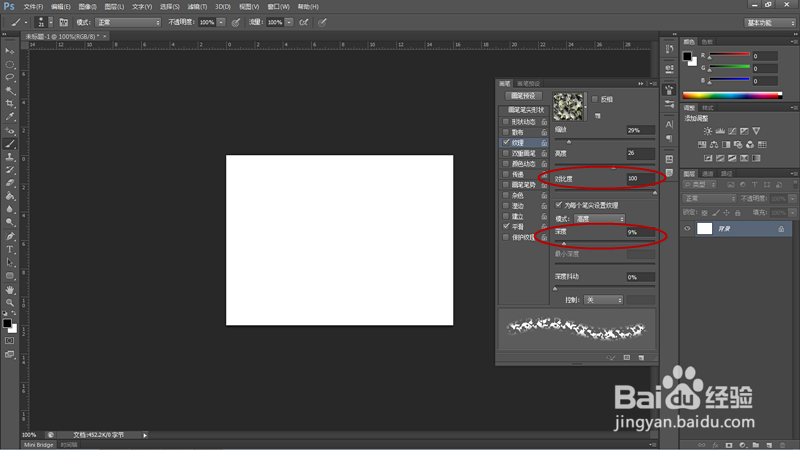The width and height of the screenshot is (800, 450).
Task: Toggle the 散布 checkbox
Action: pos(506,132)
